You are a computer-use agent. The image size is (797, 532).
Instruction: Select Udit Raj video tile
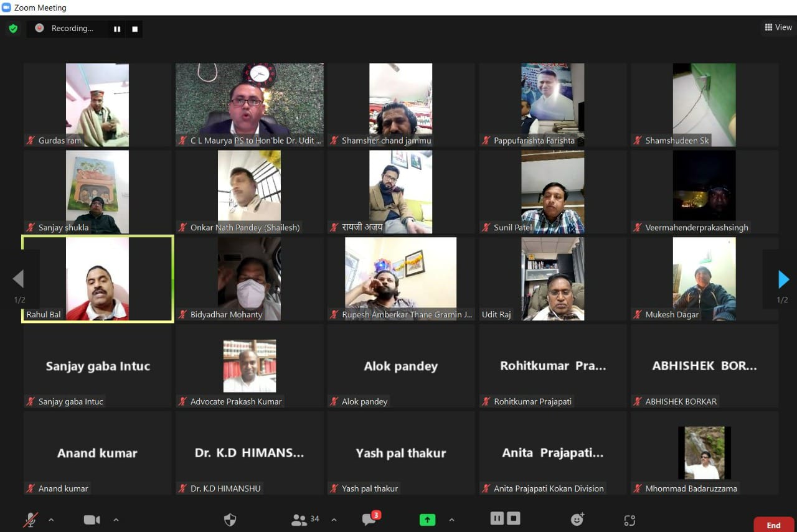[553, 279]
